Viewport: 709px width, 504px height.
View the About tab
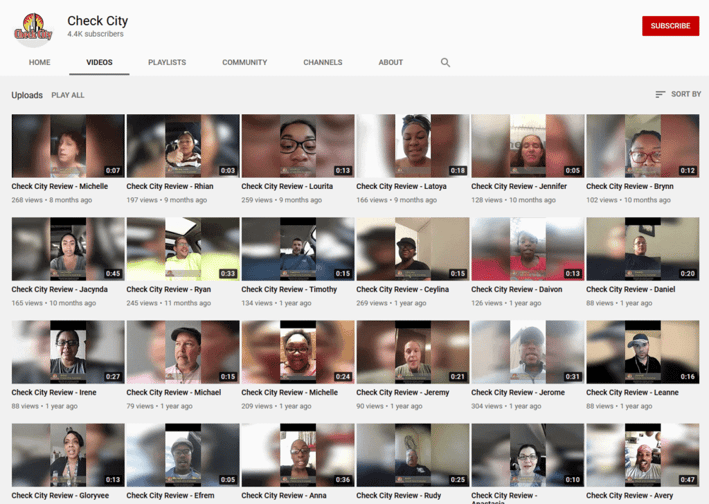pyautogui.click(x=391, y=62)
